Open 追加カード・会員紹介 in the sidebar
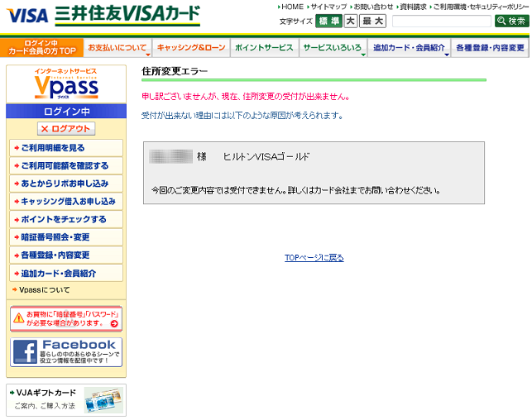 [x=66, y=273]
